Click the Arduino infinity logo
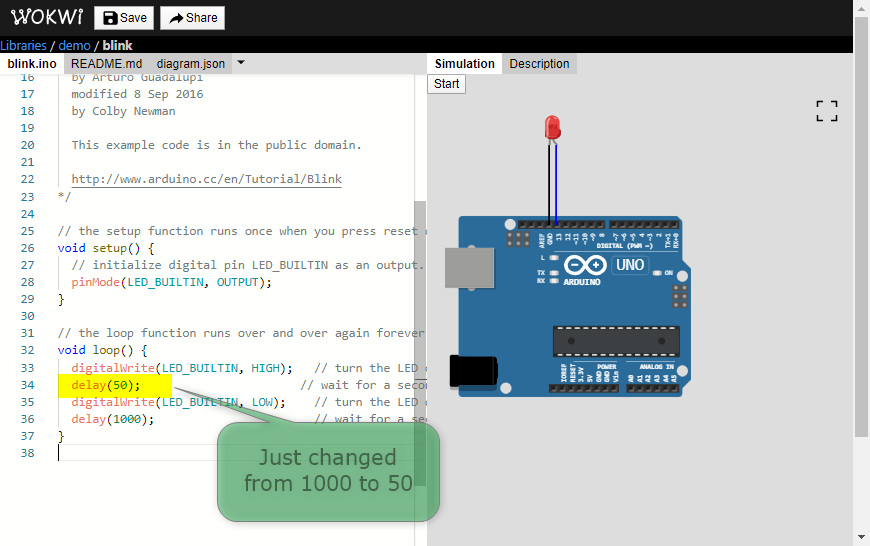This screenshot has height=546, width=870. tap(585, 265)
